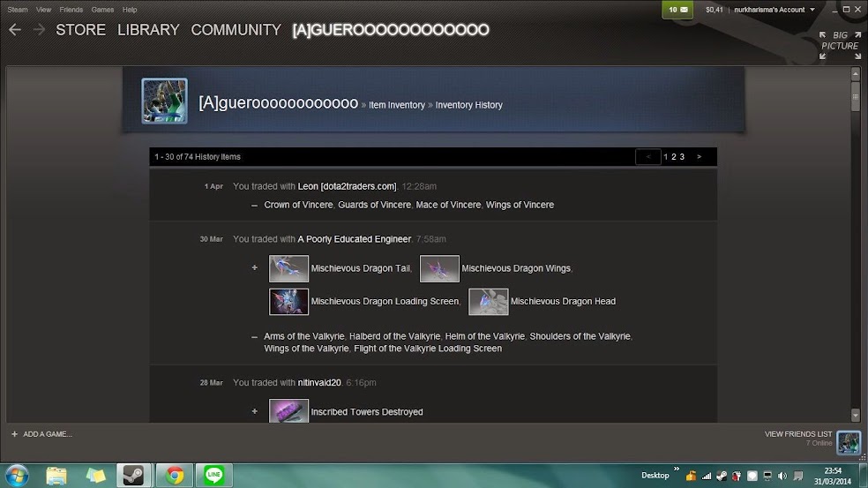Open the Help menu
This screenshot has width=868, height=488.
click(x=130, y=10)
